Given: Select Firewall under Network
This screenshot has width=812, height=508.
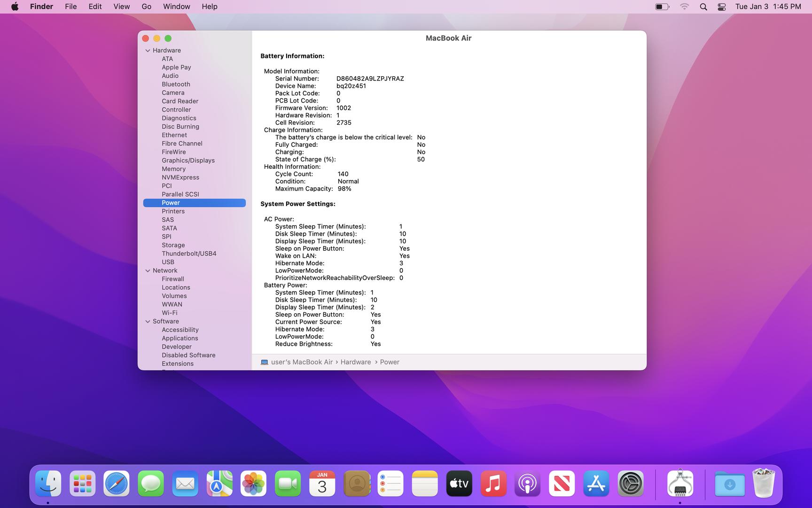Looking at the screenshot, I should coord(173,279).
